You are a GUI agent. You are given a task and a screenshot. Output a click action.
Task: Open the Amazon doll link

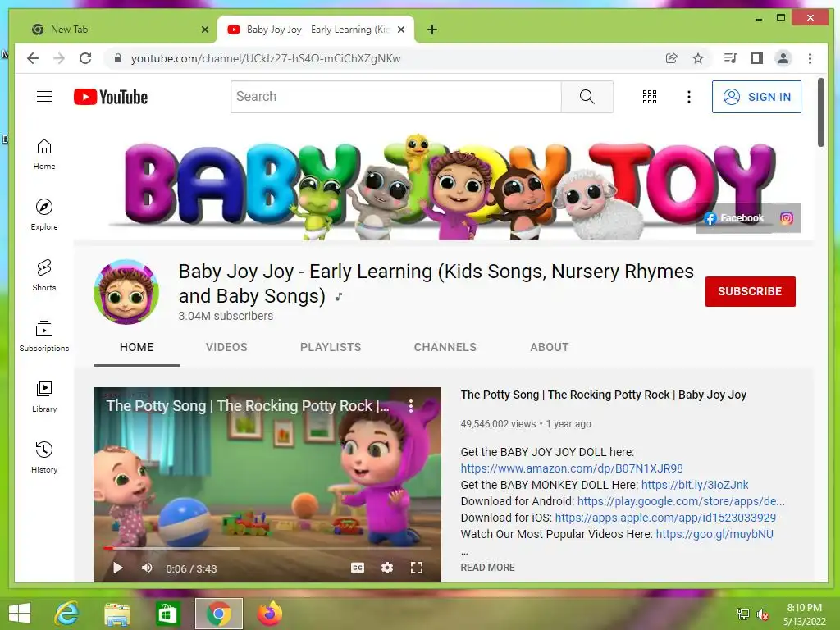[572, 468]
